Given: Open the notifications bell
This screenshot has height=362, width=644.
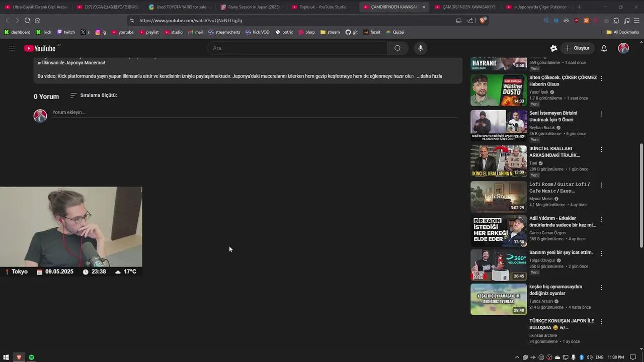Looking at the screenshot, I should coord(604,48).
